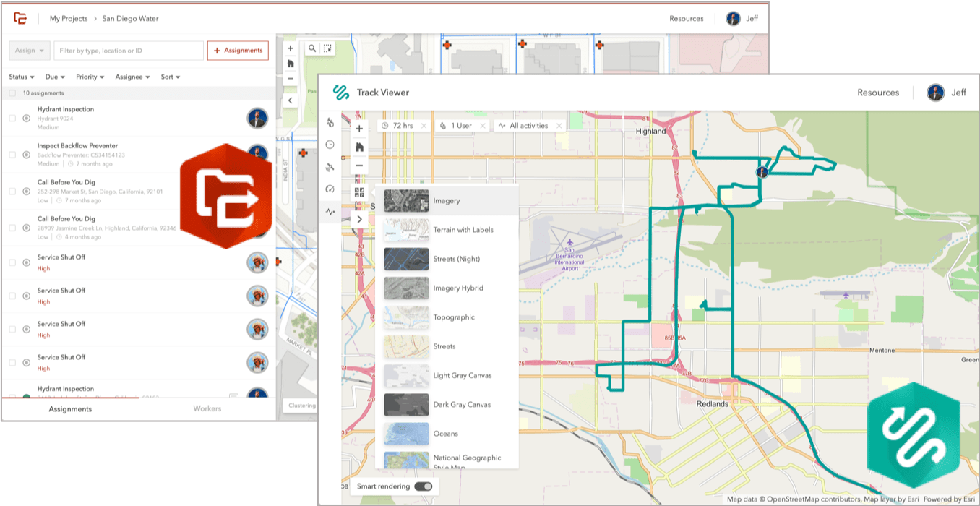Select the activity pulse icon in the sidebar

click(330, 211)
